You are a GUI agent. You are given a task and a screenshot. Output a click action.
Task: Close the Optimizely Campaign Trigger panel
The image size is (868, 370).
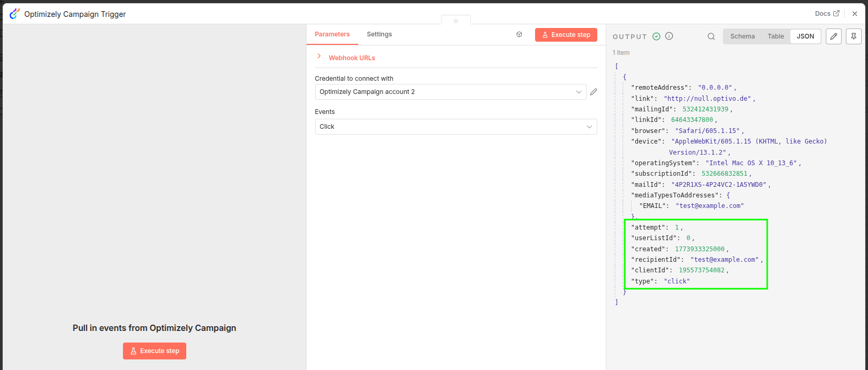[855, 14]
